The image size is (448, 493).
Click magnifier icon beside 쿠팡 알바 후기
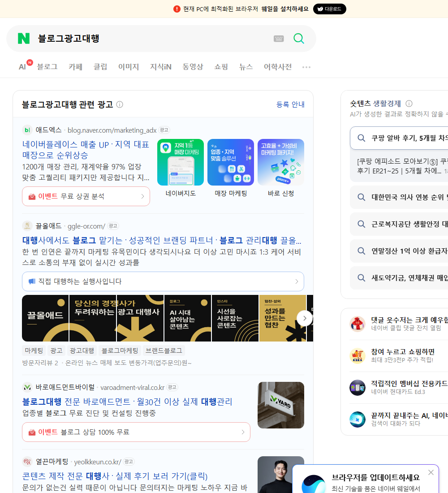point(362,138)
